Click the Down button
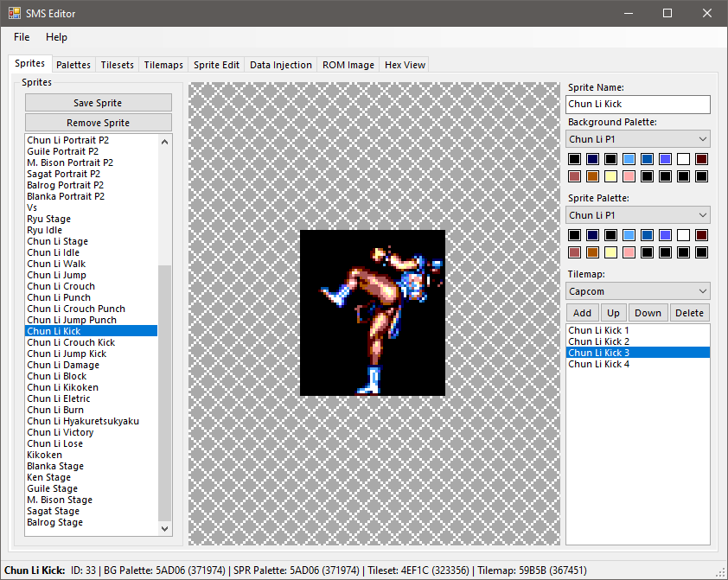 coord(648,313)
